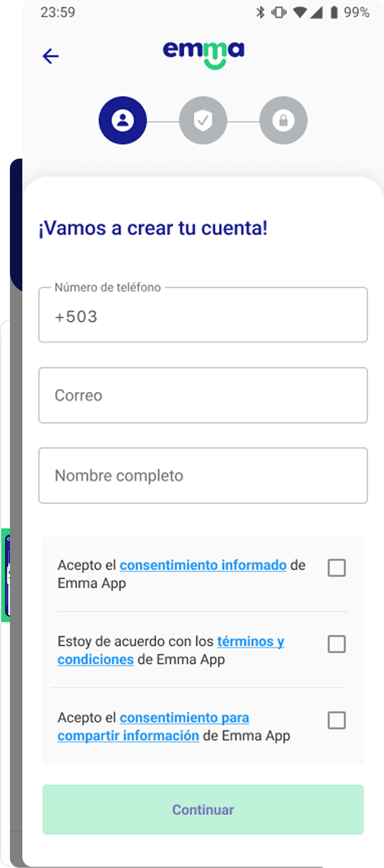The width and height of the screenshot is (384, 868).
Task: Tap the vibrate mode status icon
Action: (x=279, y=12)
